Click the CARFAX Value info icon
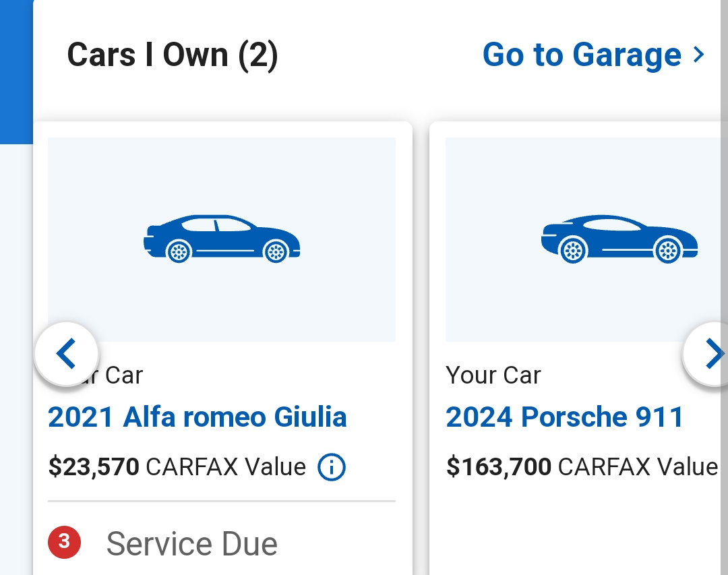 pos(332,467)
